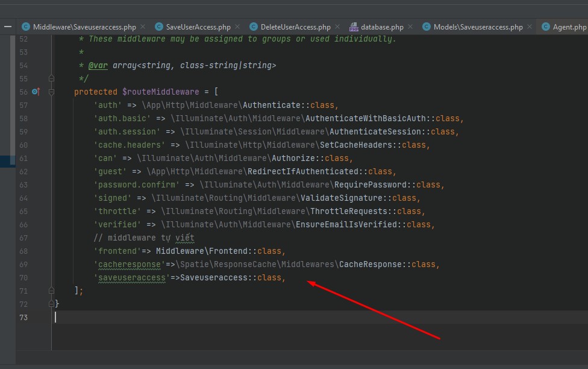This screenshot has height=369, width=588.
Task: Switch to the Models\Saveuseraccess.php tab
Action: click(478, 27)
